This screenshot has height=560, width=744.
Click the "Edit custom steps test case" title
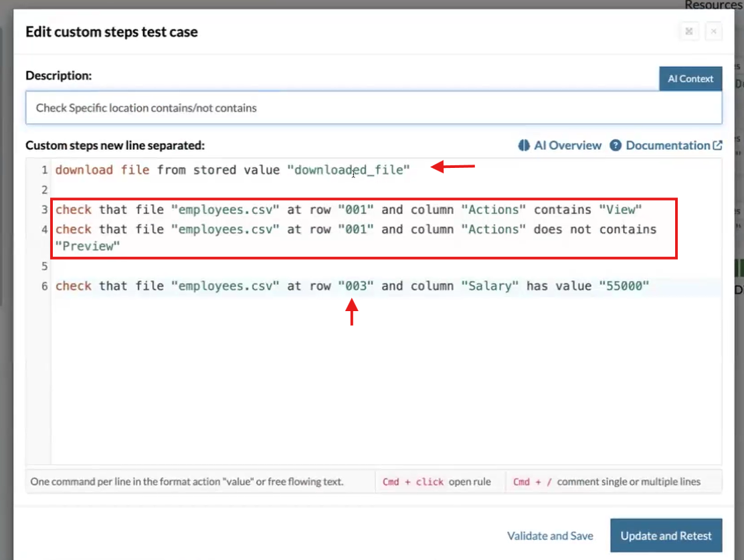tap(112, 32)
